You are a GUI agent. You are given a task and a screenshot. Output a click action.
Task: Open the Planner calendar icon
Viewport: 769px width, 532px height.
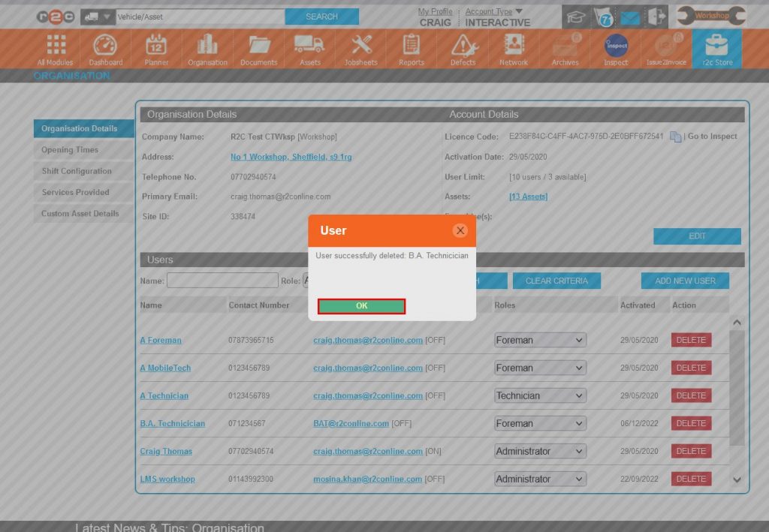156,50
